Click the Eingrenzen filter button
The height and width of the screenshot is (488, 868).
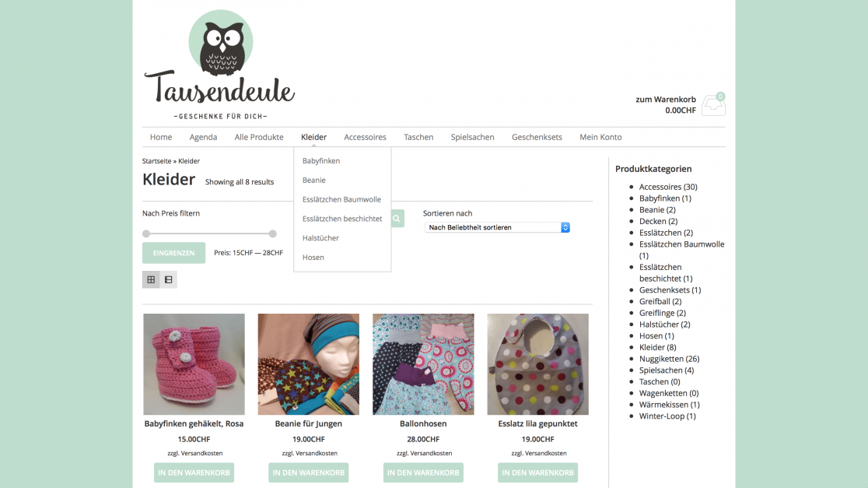click(x=173, y=253)
